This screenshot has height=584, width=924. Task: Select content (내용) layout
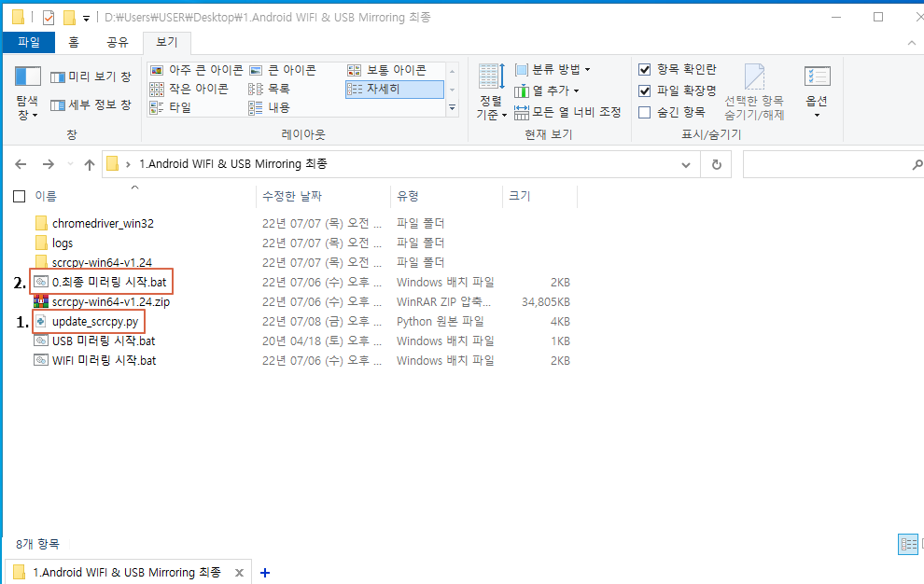(270, 108)
